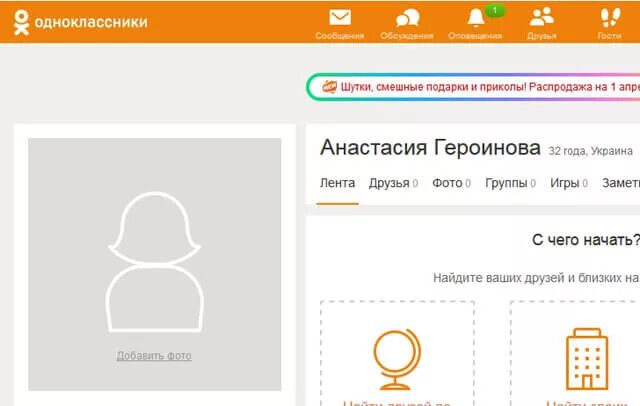Screen dimensions: 640x406
Task: Click the building icon card
Action: pyautogui.click(x=575, y=354)
